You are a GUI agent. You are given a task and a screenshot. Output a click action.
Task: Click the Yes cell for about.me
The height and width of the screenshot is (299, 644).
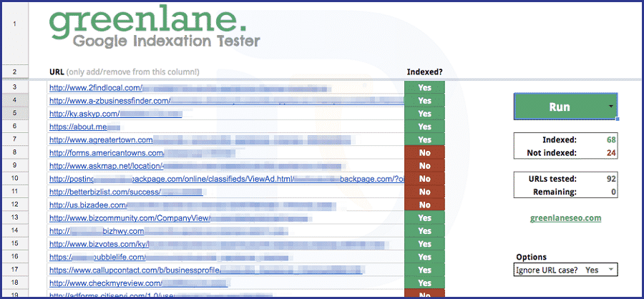click(424, 127)
